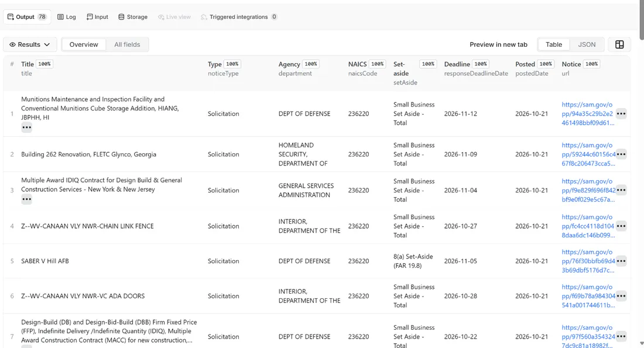Click deadline 2026-11-12 cell

460,113
